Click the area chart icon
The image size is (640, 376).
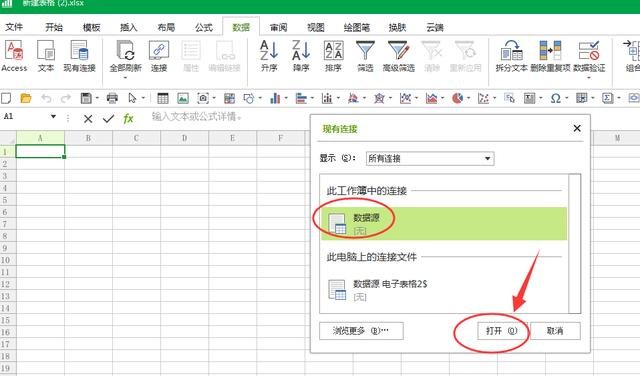coord(431,98)
